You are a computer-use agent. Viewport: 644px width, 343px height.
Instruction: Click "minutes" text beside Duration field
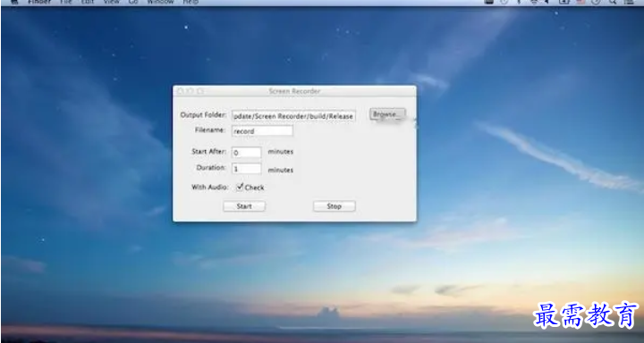click(x=281, y=170)
